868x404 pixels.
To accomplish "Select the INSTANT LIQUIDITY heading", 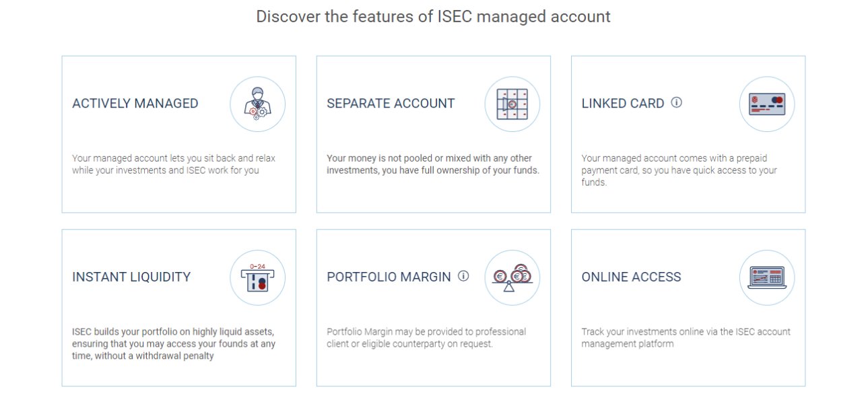I will click(131, 277).
